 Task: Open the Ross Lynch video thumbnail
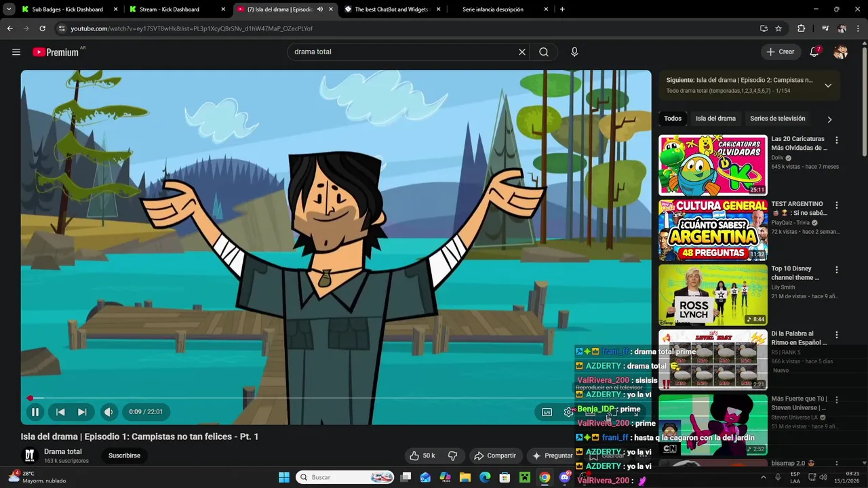(x=713, y=295)
